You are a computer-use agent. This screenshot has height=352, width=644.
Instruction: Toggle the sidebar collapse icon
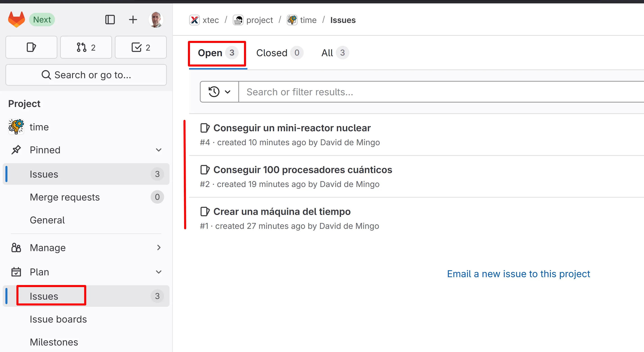(x=110, y=20)
